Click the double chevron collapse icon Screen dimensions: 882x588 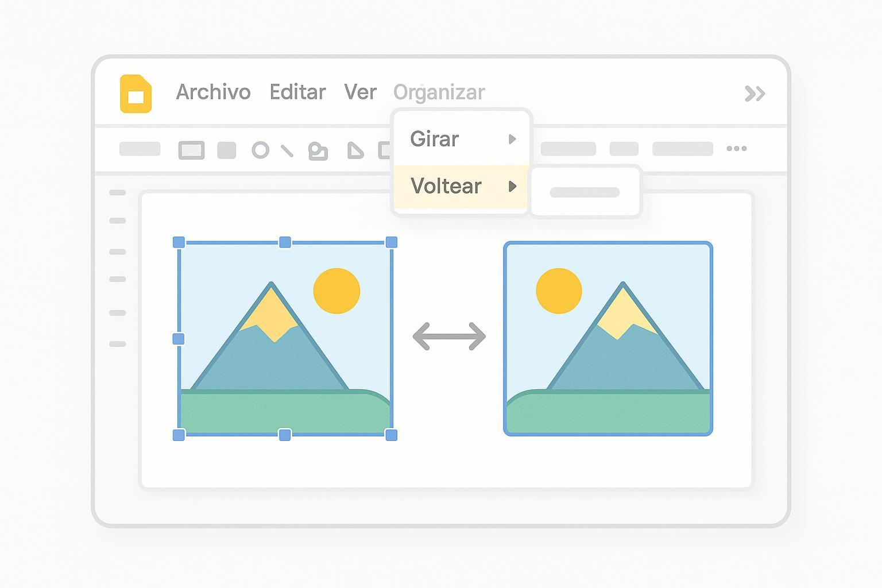pyautogui.click(x=755, y=94)
